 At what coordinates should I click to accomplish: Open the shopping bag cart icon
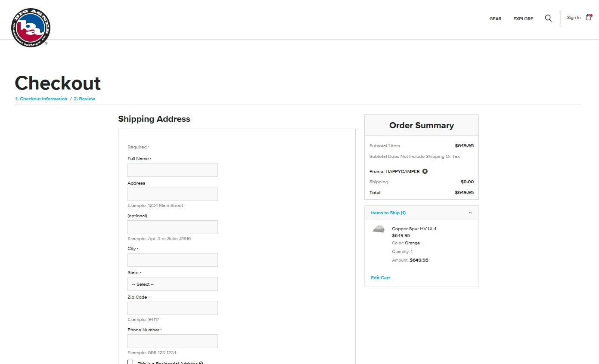pyautogui.click(x=589, y=17)
